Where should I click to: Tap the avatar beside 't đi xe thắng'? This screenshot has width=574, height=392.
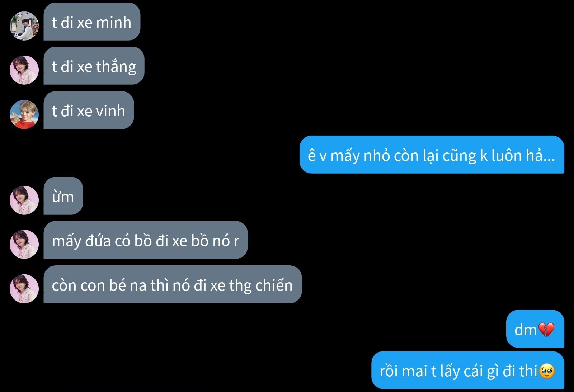coord(24,70)
